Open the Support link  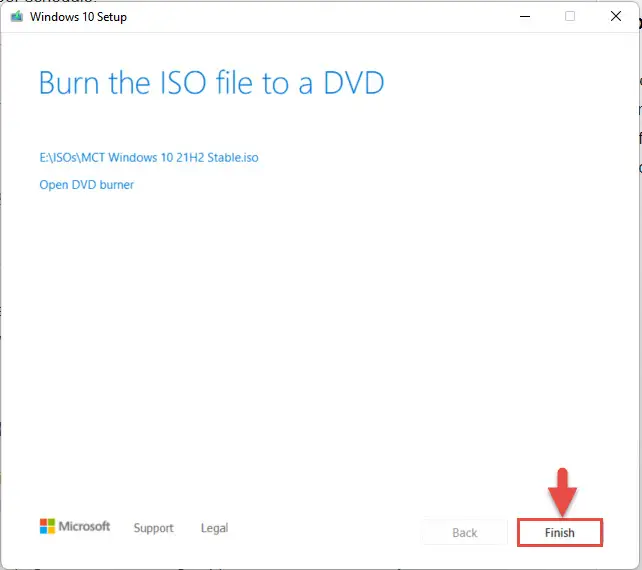pyautogui.click(x=154, y=528)
